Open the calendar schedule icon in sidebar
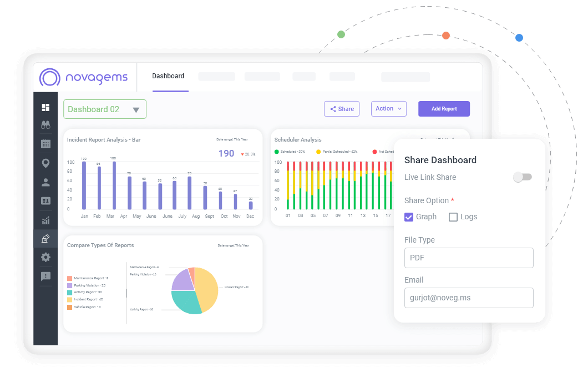The image size is (588, 372). tap(45, 144)
